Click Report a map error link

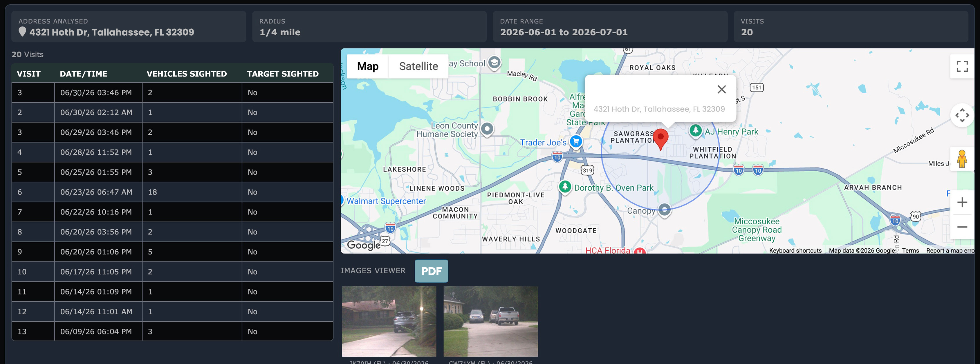click(950, 250)
